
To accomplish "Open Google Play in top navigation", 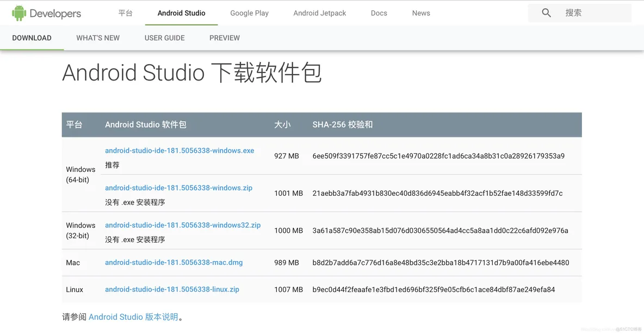I will point(249,13).
